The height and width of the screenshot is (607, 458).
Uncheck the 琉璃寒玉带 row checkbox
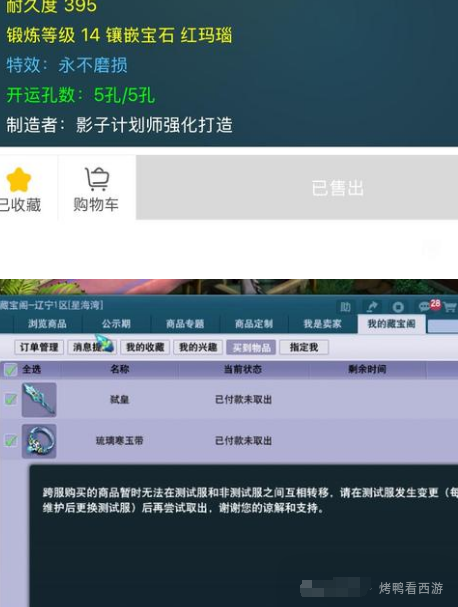pyautogui.click(x=10, y=441)
